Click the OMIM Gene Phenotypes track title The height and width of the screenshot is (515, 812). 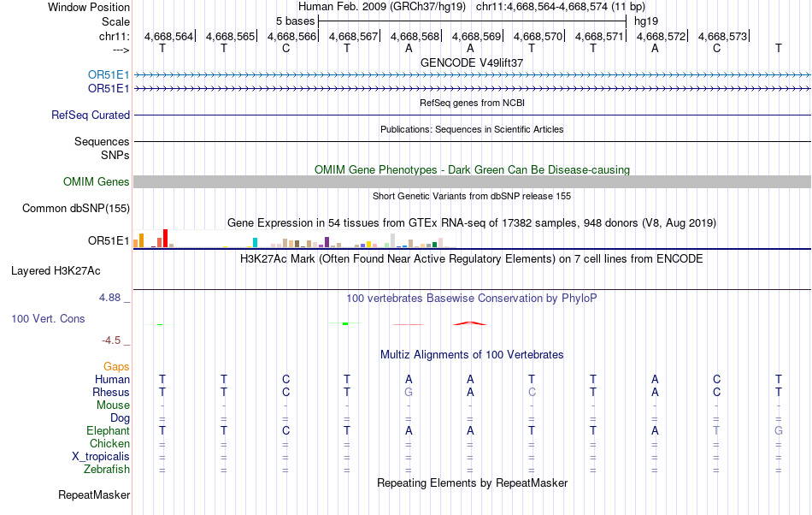pos(472,170)
